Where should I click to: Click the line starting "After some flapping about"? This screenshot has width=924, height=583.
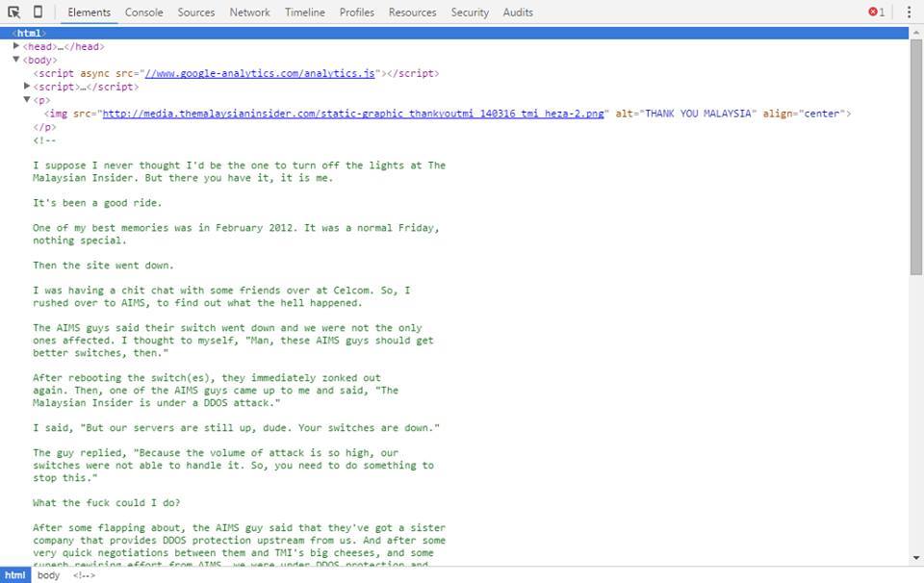point(240,527)
